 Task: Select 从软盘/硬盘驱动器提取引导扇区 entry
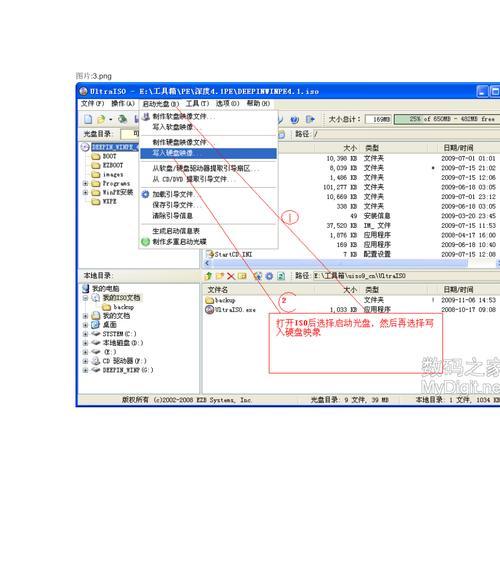[x=208, y=169]
